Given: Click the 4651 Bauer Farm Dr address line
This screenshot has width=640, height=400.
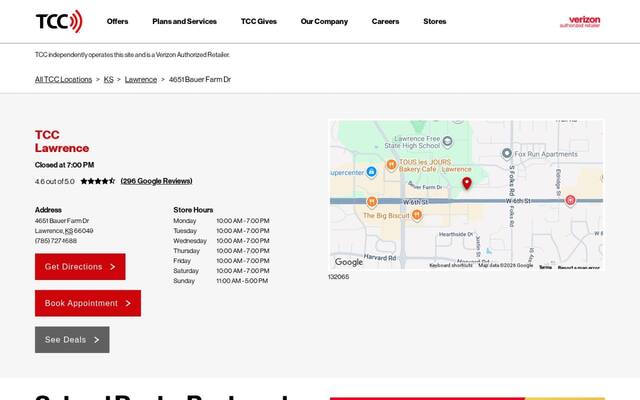Looking at the screenshot, I should [62, 221].
